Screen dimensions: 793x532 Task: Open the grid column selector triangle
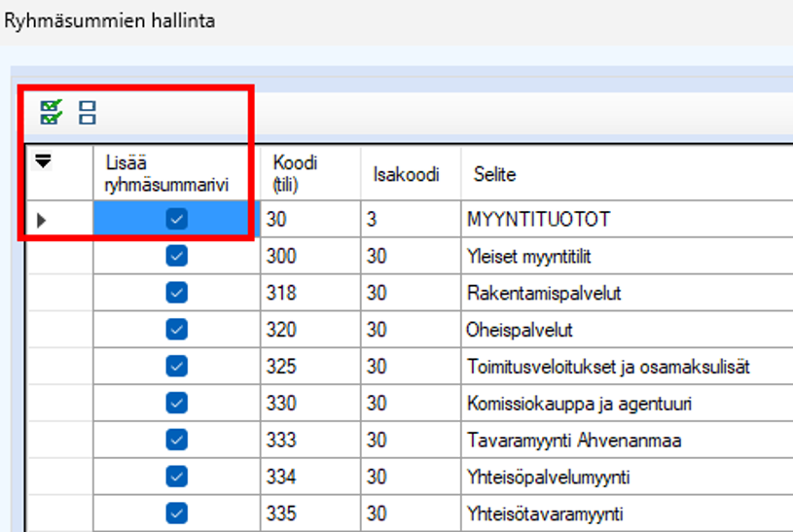pyautogui.click(x=43, y=162)
